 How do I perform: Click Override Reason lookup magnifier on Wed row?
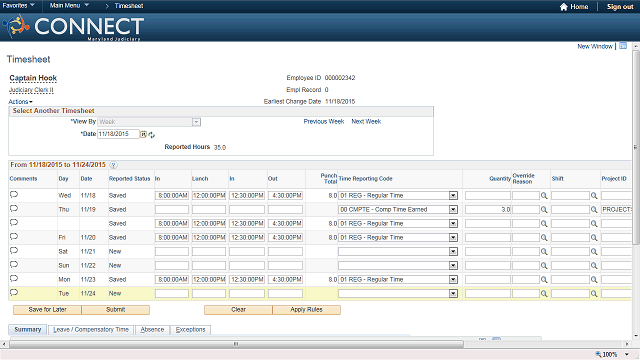[544, 196]
